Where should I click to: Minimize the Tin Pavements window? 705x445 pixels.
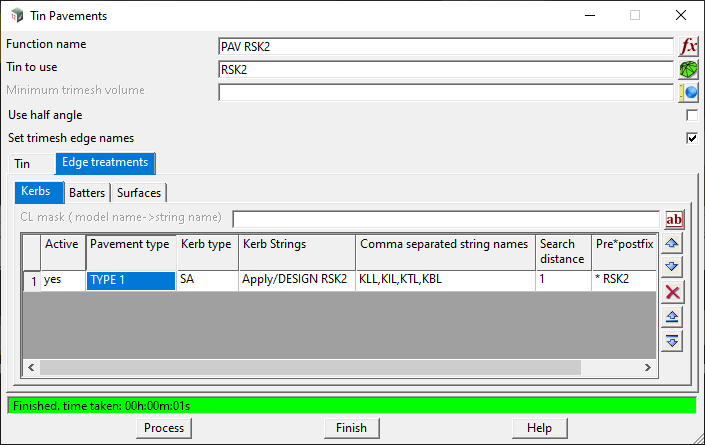tap(590, 15)
